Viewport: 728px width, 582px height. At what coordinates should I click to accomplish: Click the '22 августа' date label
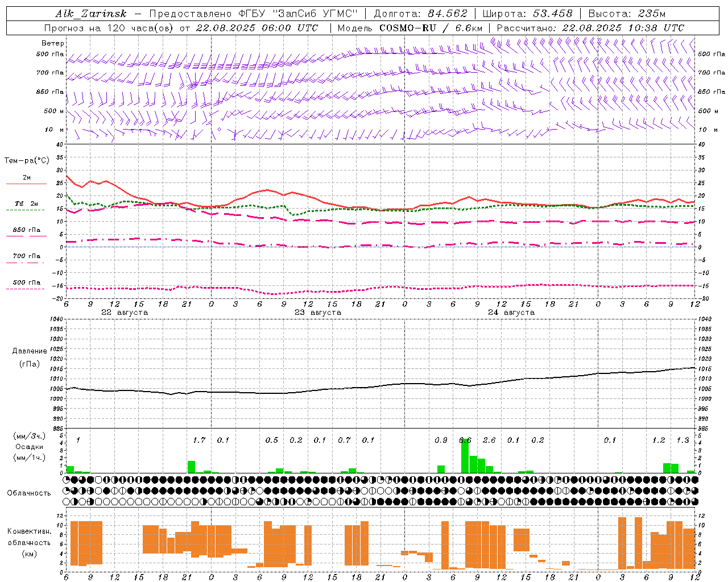(125, 313)
